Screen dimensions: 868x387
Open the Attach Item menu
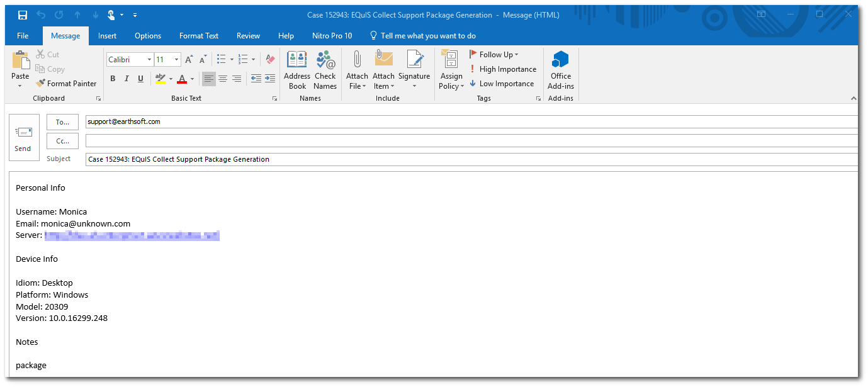point(383,70)
